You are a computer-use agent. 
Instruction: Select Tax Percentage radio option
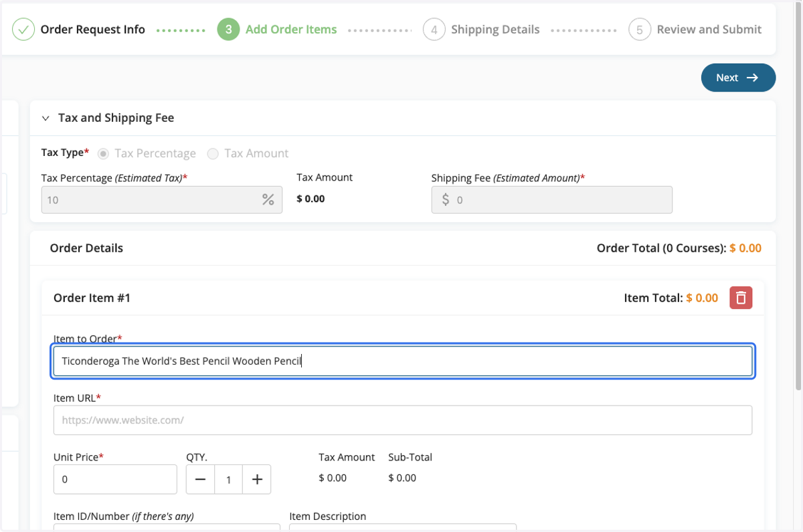(103, 153)
